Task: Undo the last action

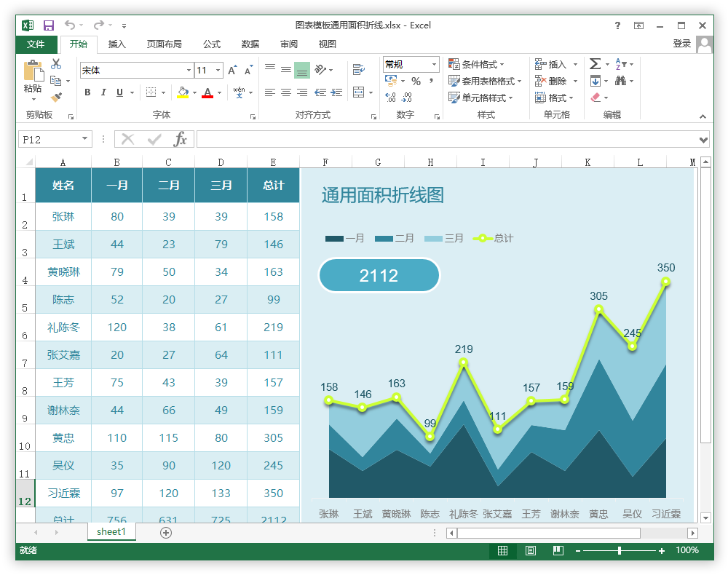Action: click(70, 25)
